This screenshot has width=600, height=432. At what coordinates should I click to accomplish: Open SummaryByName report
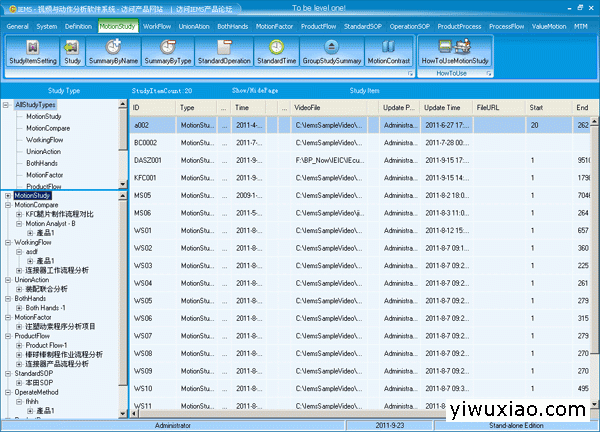click(113, 52)
